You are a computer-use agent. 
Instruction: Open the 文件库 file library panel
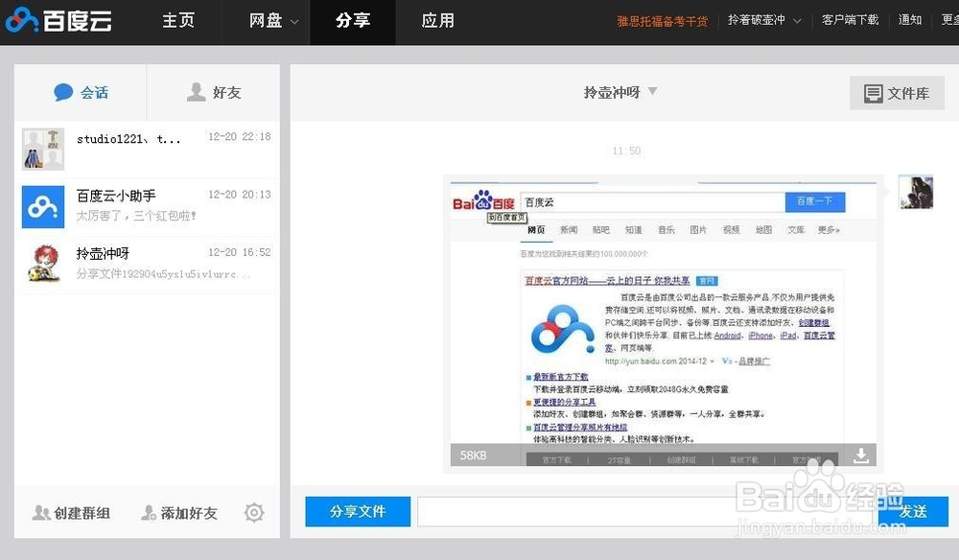click(x=896, y=92)
